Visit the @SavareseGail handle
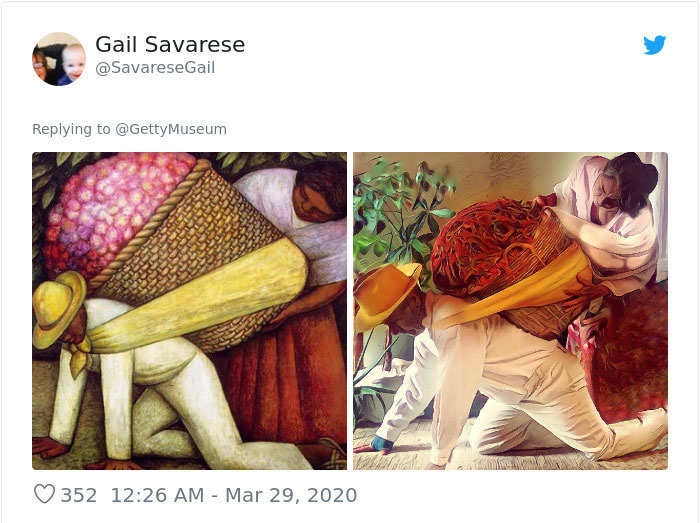This screenshot has width=700, height=523. 155,68
